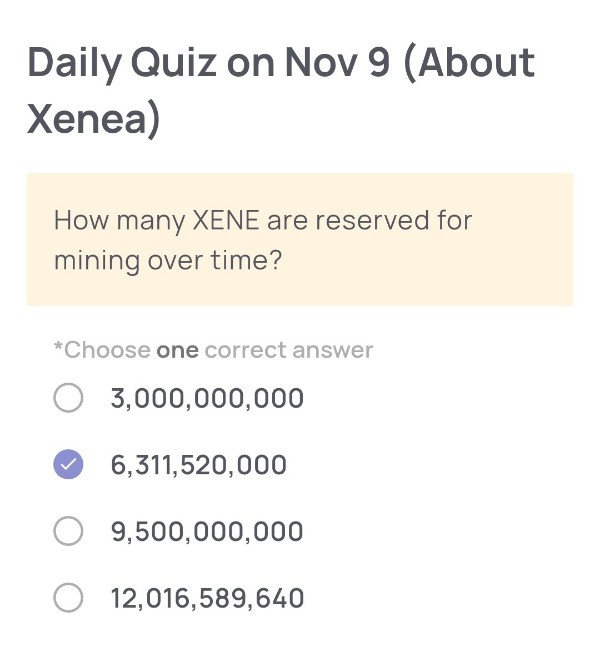
Task: Pick the 12,016,589,640 radio button
Action: pos(68,598)
